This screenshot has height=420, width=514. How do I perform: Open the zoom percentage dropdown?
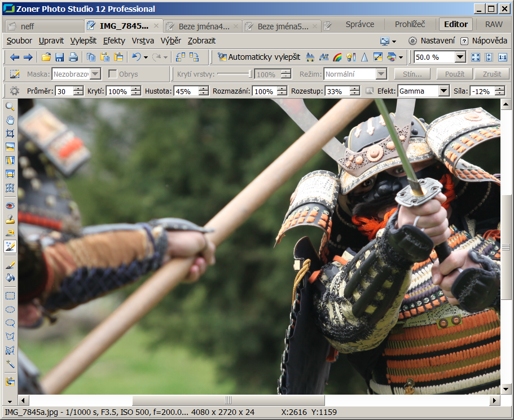[x=460, y=57]
